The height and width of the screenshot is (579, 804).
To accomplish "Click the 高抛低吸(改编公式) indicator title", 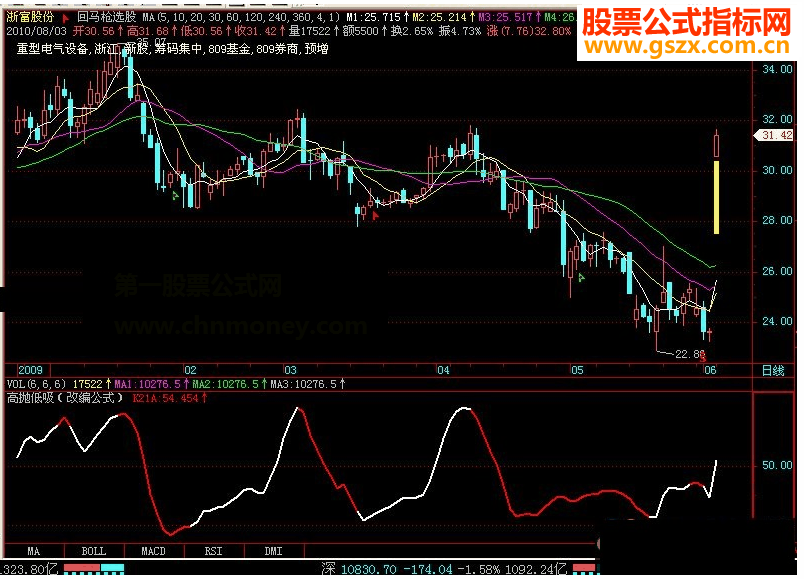I will pos(65,398).
